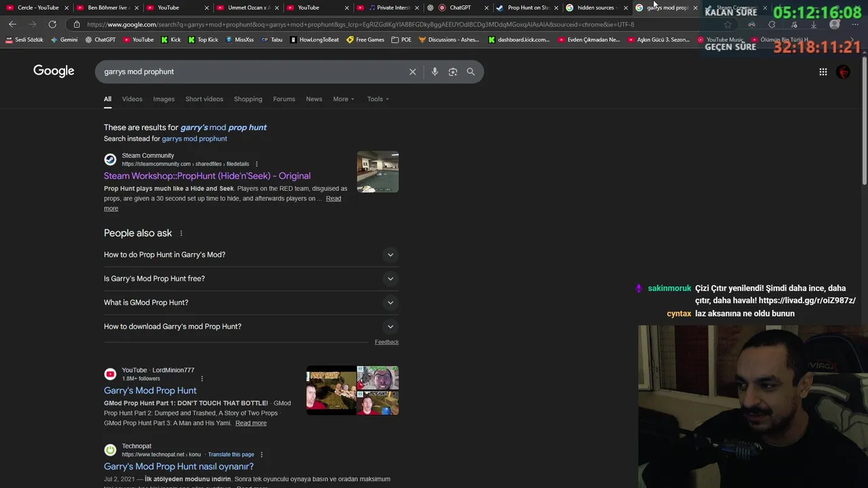Image resolution: width=868 pixels, height=488 pixels.
Task: Bookmark this page with the star icon
Action: point(728,24)
